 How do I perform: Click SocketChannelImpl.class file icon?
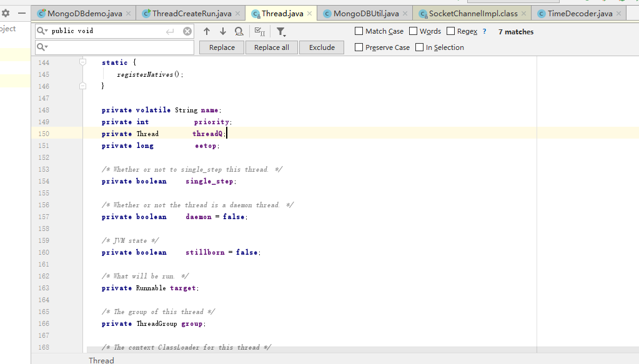[x=423, y=14]
